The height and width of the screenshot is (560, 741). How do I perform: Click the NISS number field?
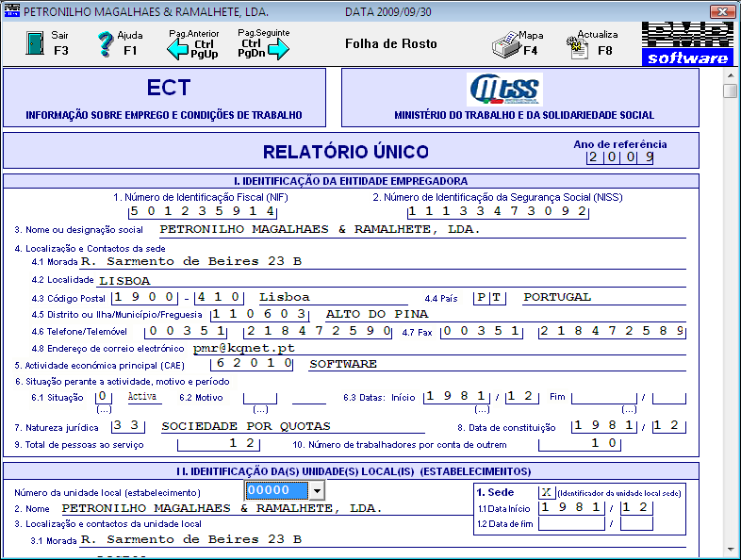click(x=498, y=211)
